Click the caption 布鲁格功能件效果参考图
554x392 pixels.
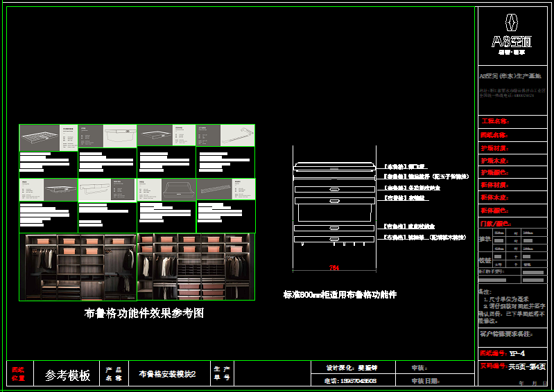pyautogui.click(x=144, y=313)
